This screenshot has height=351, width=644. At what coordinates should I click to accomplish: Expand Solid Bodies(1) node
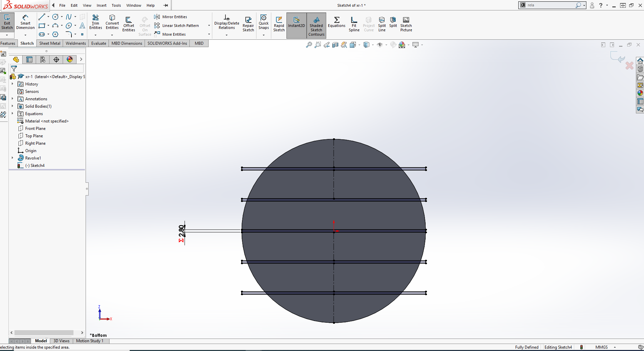tap(12, 106)
